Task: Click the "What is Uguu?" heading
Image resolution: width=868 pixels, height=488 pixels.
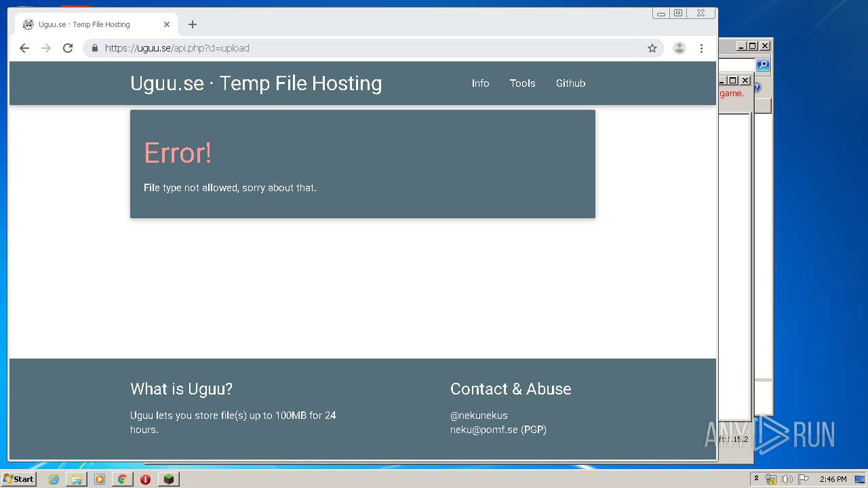Action: pos(181,389)
